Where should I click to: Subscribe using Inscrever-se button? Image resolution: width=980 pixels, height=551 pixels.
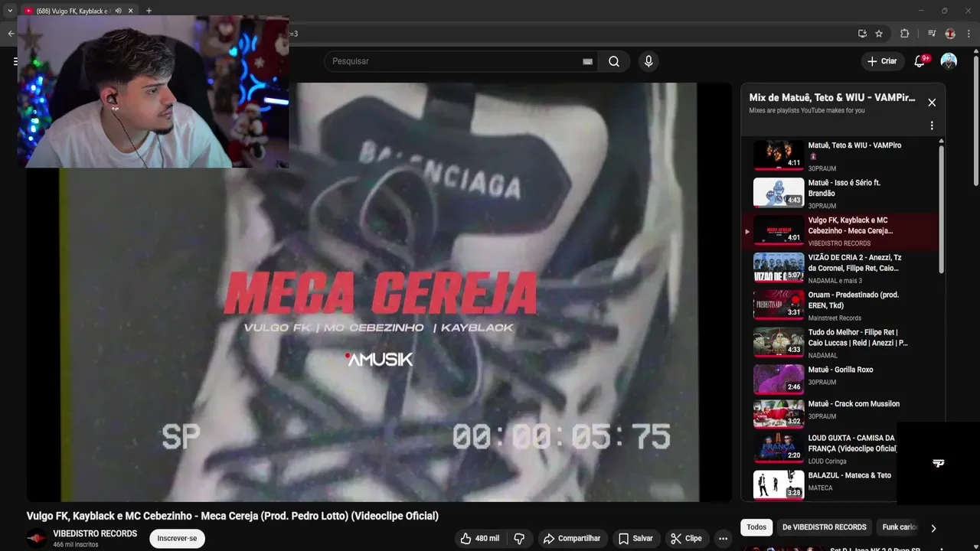click(x=177, y=539)
